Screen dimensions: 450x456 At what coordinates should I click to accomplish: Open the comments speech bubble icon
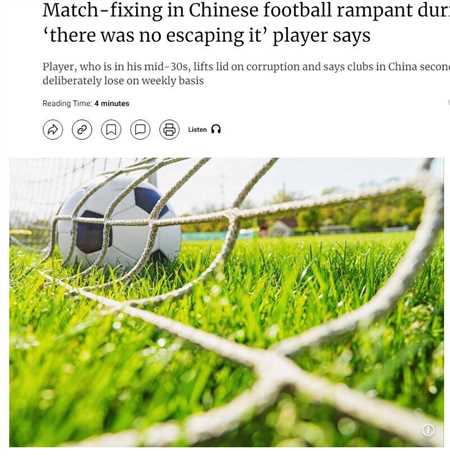[x=140, y=129]
